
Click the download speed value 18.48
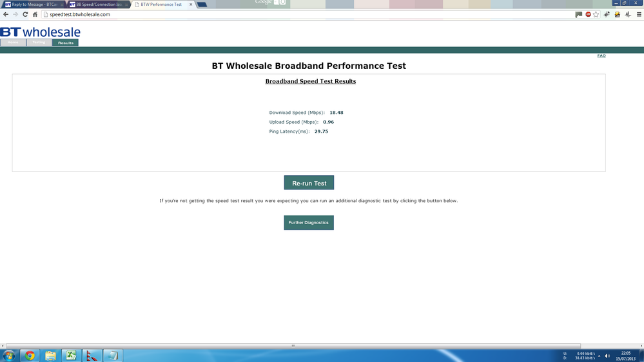pos(337,113)
